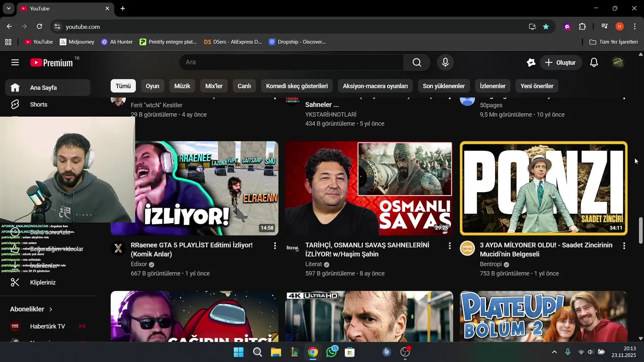Open the PlateUp Bölüm 2 thumbnail
Image resolution: width=644 pixels, height=362 pixels.
[x=543, y=316]
